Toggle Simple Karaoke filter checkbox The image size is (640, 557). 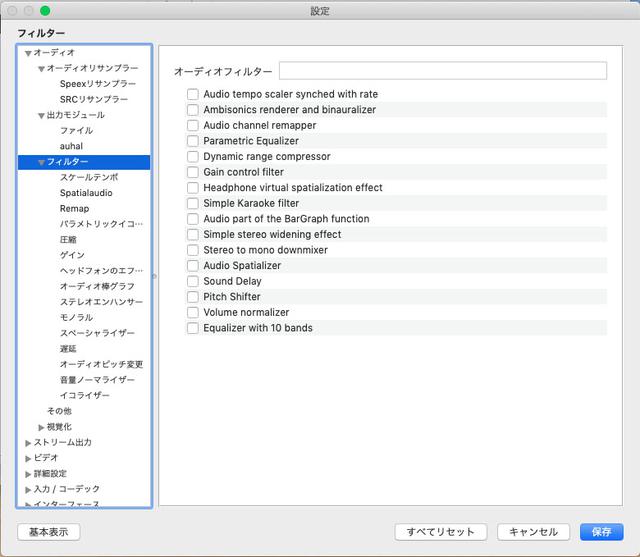click(x=193, y=203)
